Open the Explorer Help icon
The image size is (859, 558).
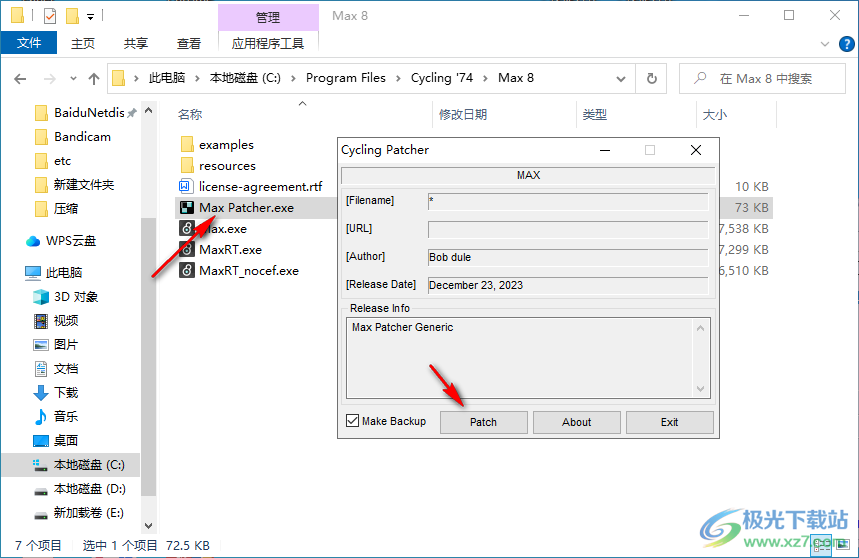(x=846, y=44)
